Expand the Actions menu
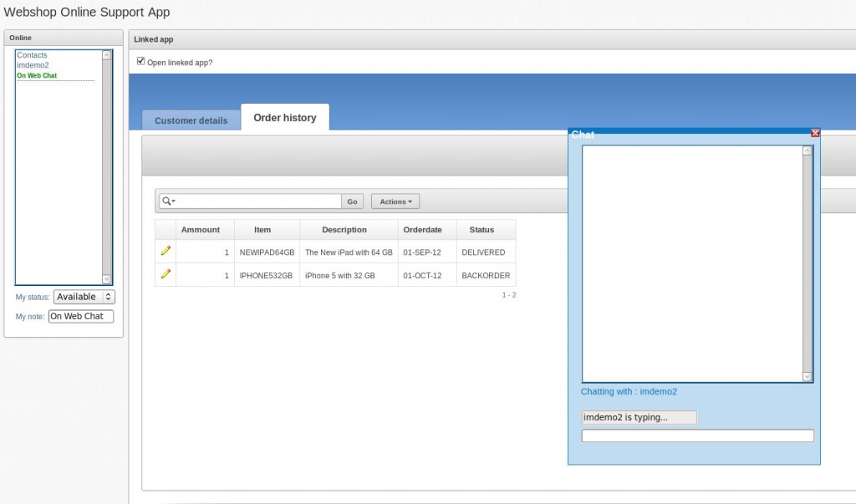The width and height of the screenshot is (856, 504). (395, 201)
